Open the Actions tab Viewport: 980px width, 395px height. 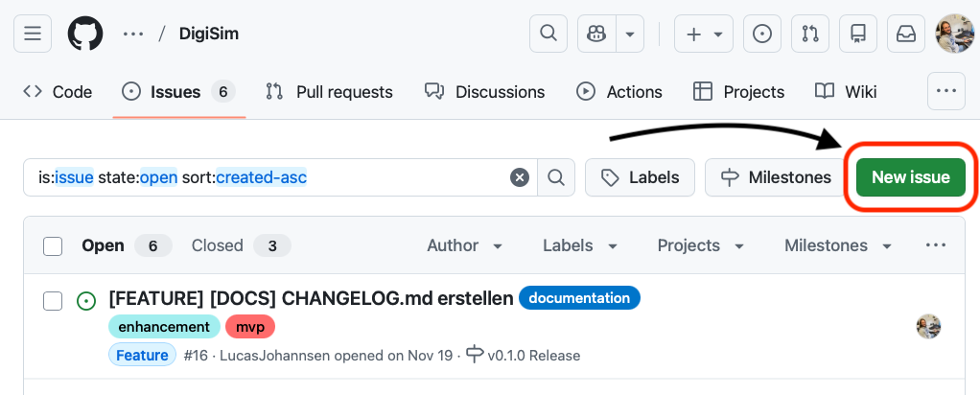(618, 92)
